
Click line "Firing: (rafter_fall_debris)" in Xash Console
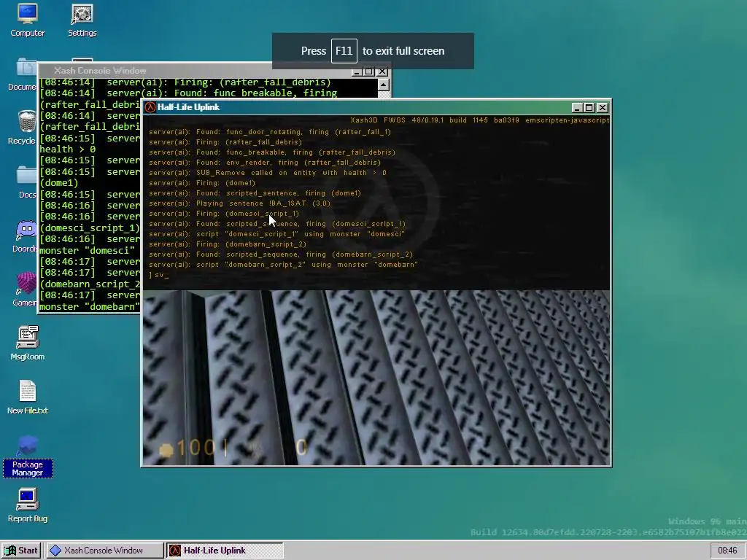pos(185,82)
